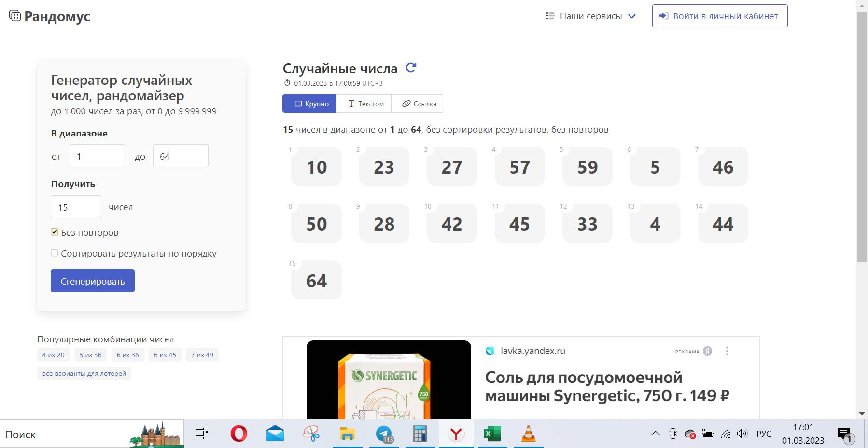
Task: Select the 6 из 45 lottery combination
Action: click(x=165, y=355)
